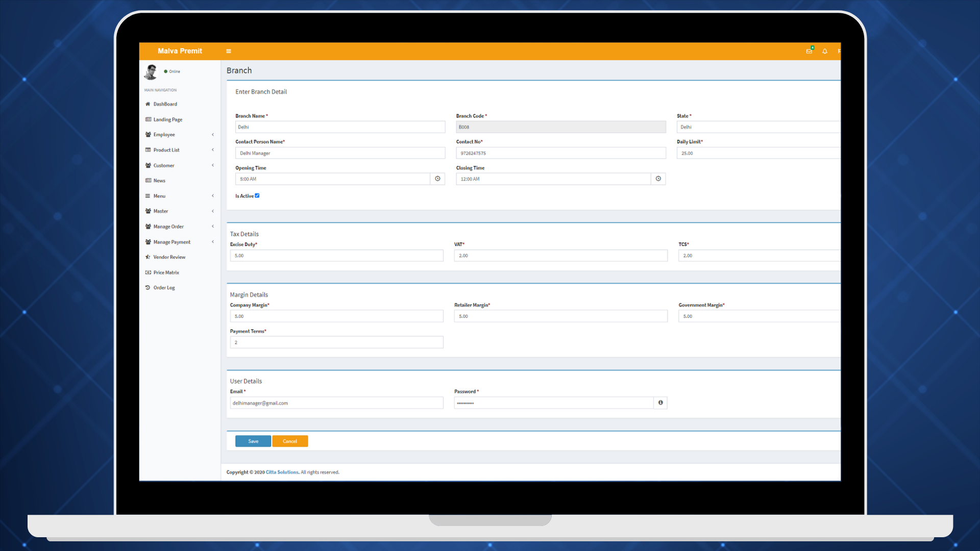The image size is (980, 551).
Task: Click the Manage Payment icon
Action: point(148,242)
